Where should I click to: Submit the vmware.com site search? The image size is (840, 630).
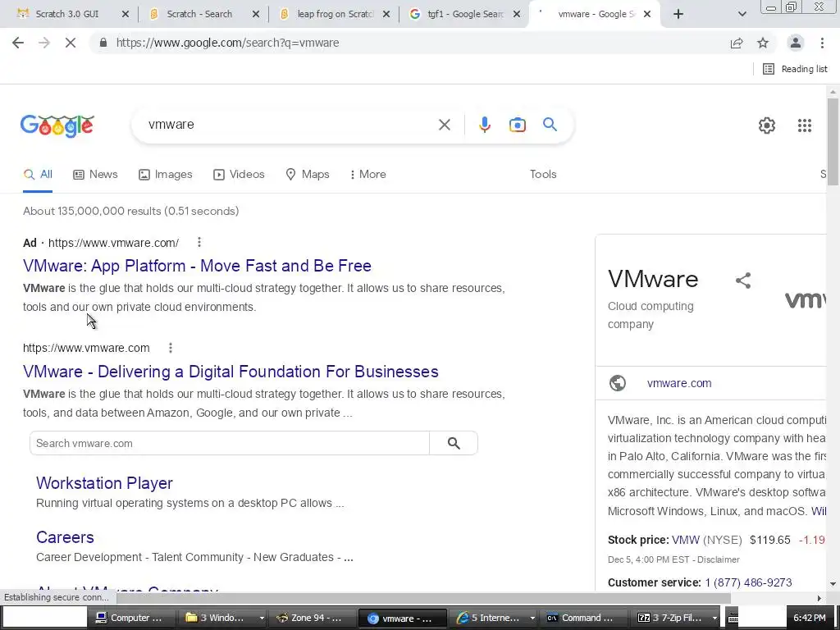pos(453,443)
